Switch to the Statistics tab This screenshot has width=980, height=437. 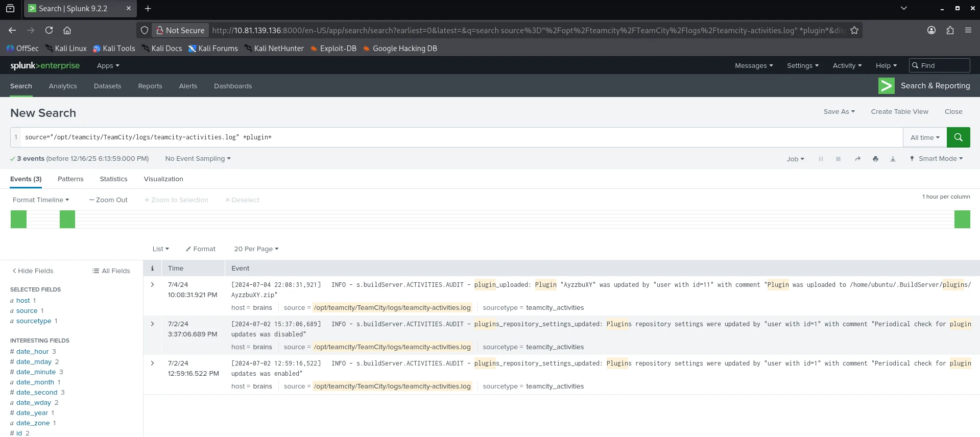click(113, 179)
